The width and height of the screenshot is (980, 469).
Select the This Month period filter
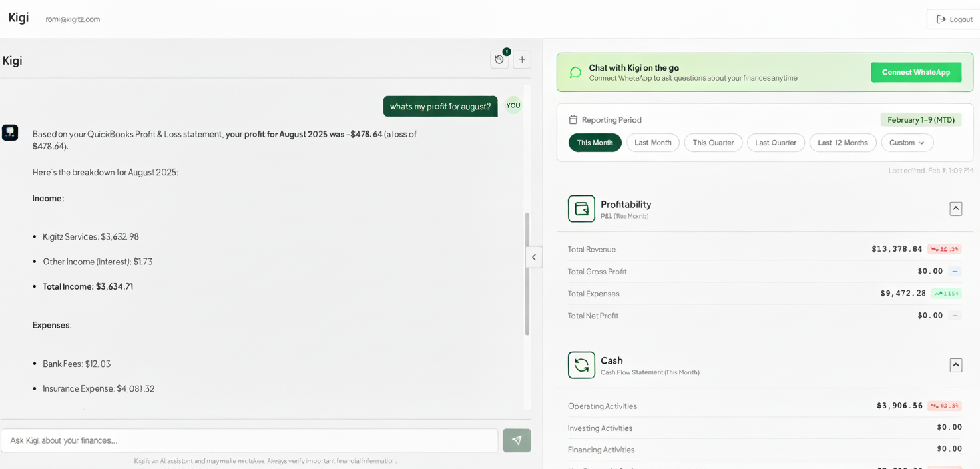[595, 143]
